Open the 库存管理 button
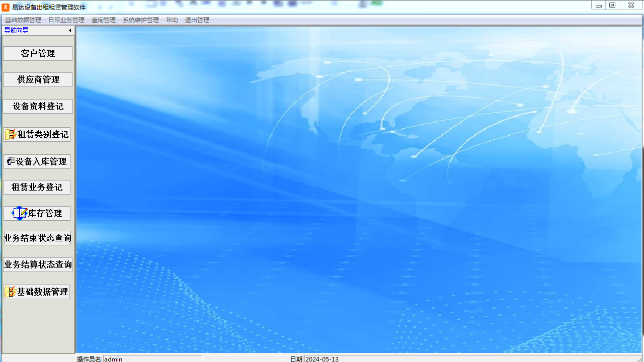The image size is (644, 362). [x=37, y=213]
